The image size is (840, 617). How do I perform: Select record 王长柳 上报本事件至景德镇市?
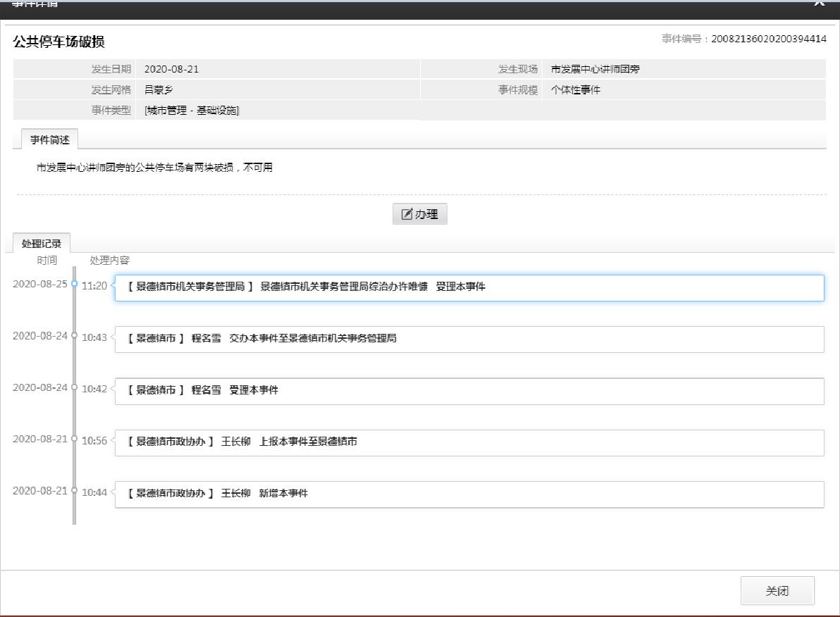pyautogui.click(x=469, y=442)
